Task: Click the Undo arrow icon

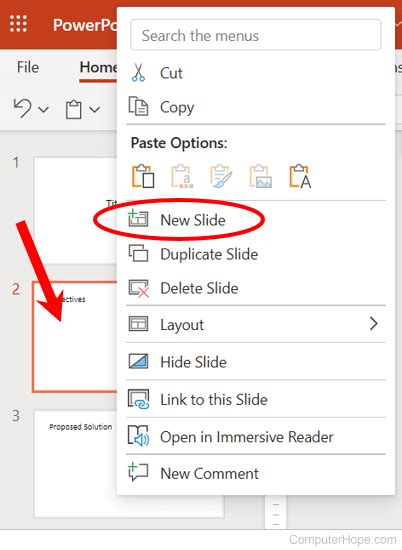Action: point(23,108)
